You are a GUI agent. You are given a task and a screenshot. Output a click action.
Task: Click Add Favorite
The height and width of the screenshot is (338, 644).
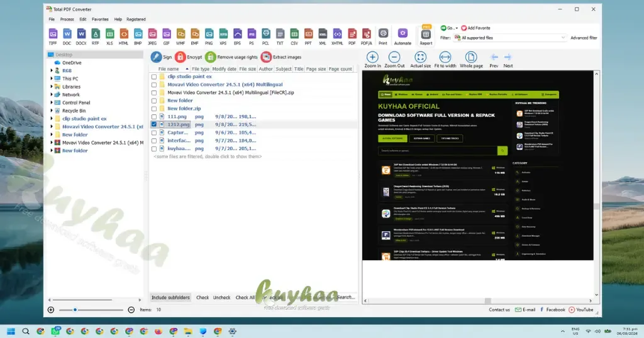(475, 28)
